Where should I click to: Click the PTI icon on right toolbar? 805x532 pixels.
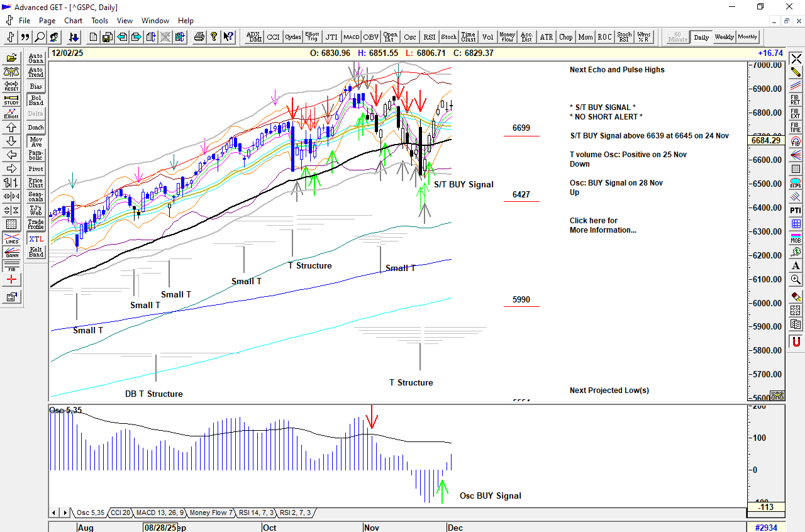click(796, 210)
